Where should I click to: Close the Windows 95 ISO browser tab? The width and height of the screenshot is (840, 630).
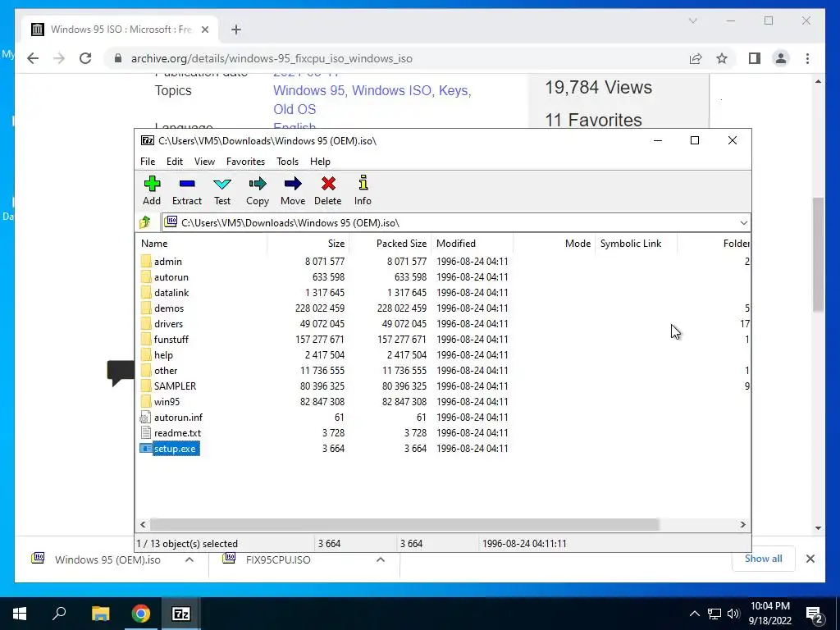tap(204, 30)
